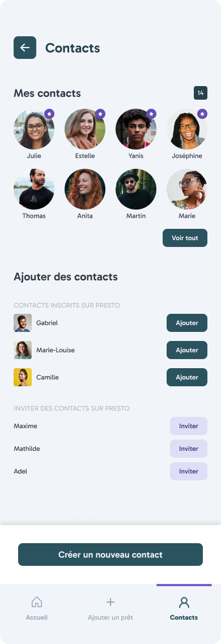Image resolution: width=221 pixels, height=644 pixels.
Task: Click the Voir tout button
Action: tap(185, 238)
